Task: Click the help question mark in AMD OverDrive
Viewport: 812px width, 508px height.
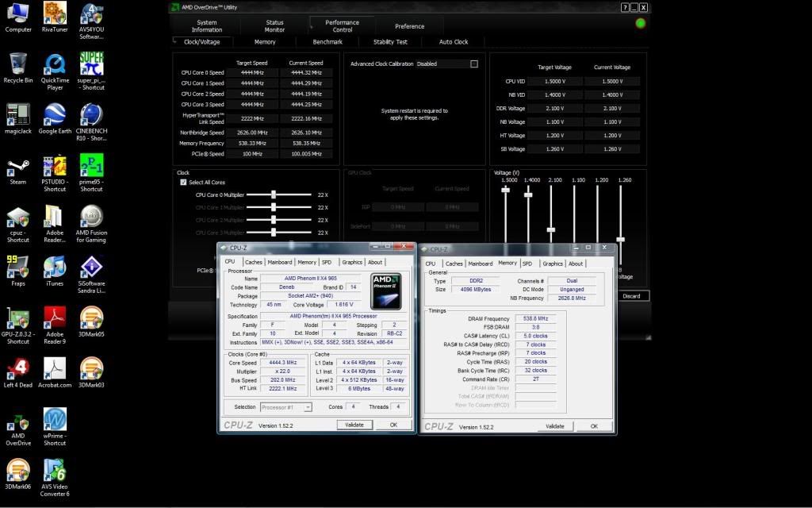Action: [x=625, y=7]
